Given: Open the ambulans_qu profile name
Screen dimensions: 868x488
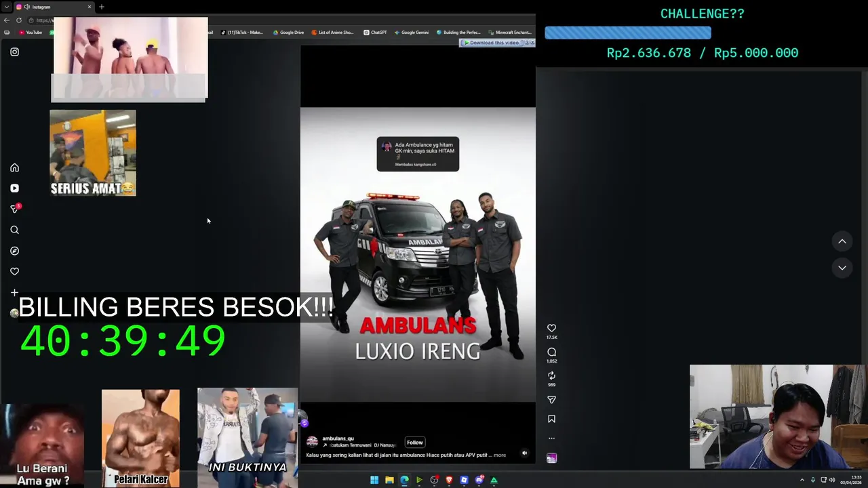Looking at the screenshot, I should 338,439.
